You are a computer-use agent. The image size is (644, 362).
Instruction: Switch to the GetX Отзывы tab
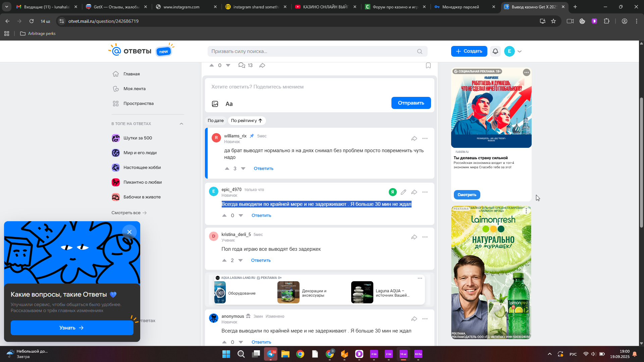(116, 7)
